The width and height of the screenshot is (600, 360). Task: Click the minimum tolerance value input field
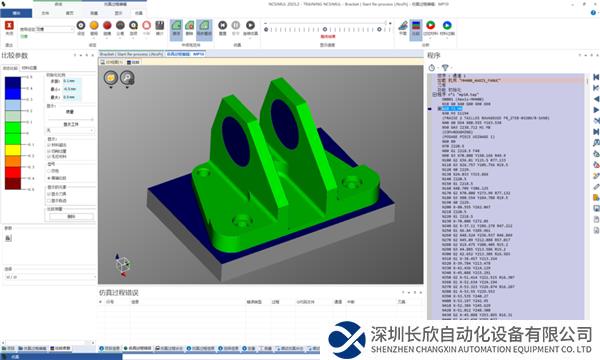coord(72,89)
